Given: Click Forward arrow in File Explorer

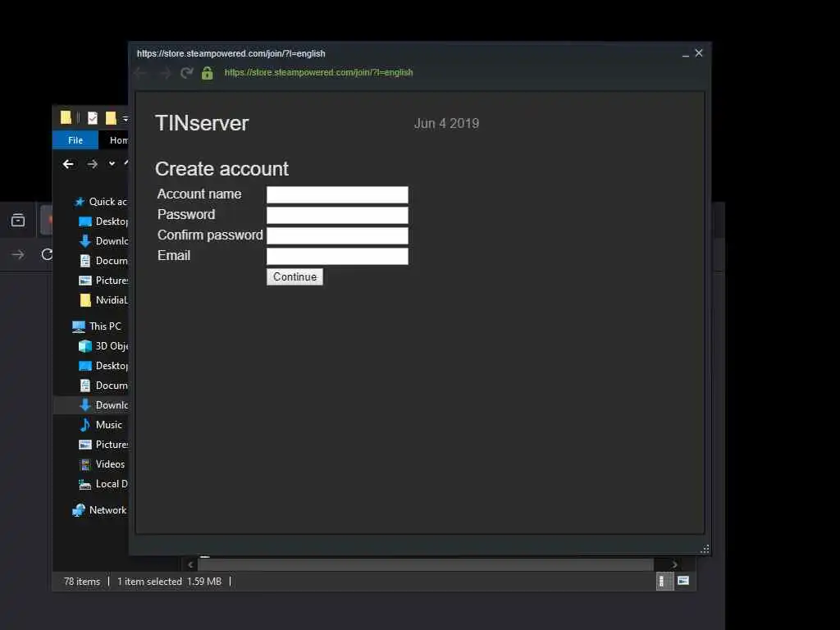Looking at the screenshot, I should coord(92,164).
